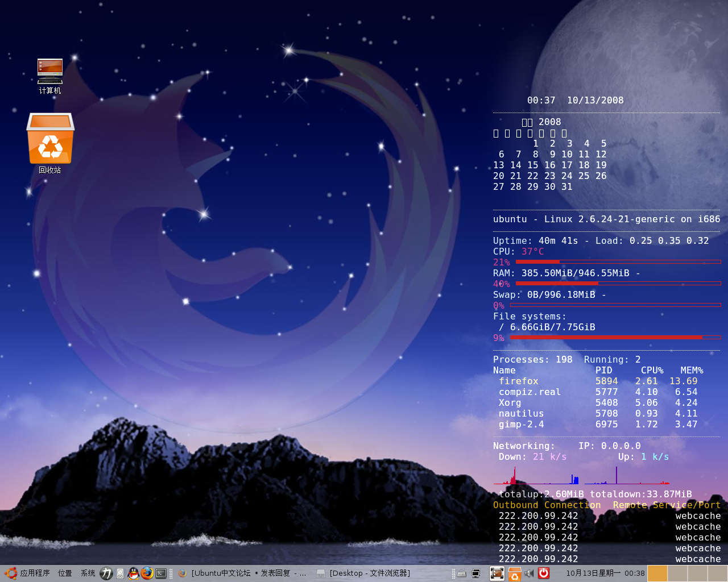This screenshot has height=582, width=728.
Task: Click the firefox process name in conky
Action: (519, 381)
